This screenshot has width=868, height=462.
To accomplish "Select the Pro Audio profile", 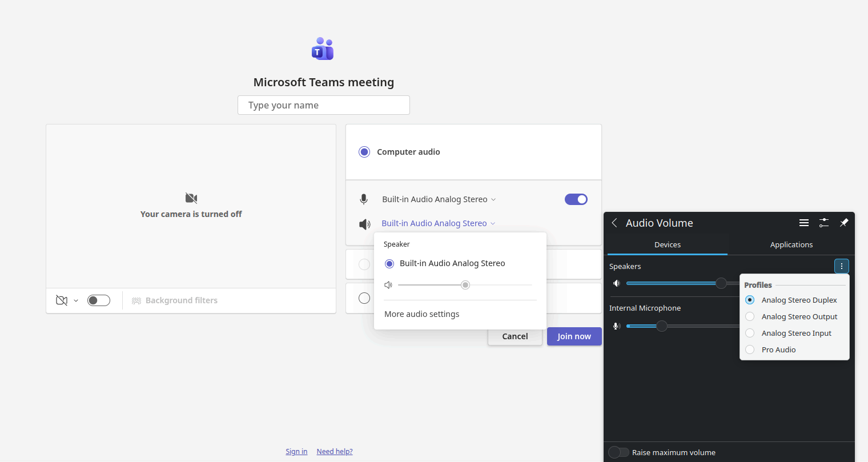I will (750, 349).
